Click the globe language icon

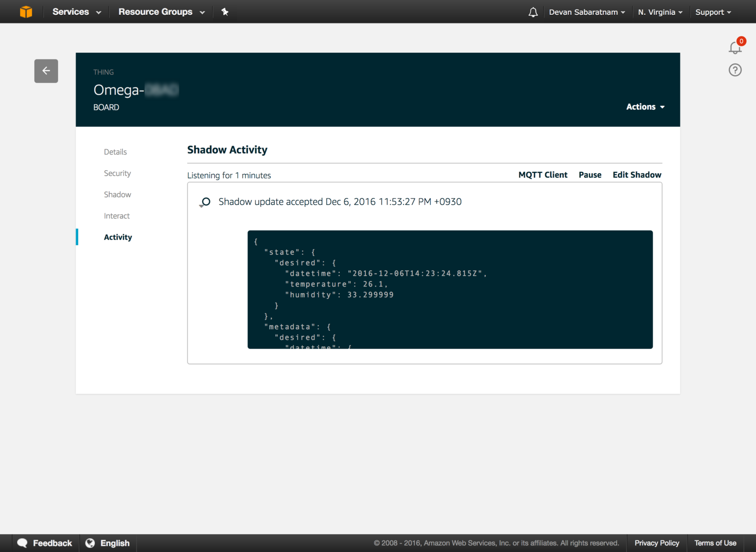click(x=90, y=543)
